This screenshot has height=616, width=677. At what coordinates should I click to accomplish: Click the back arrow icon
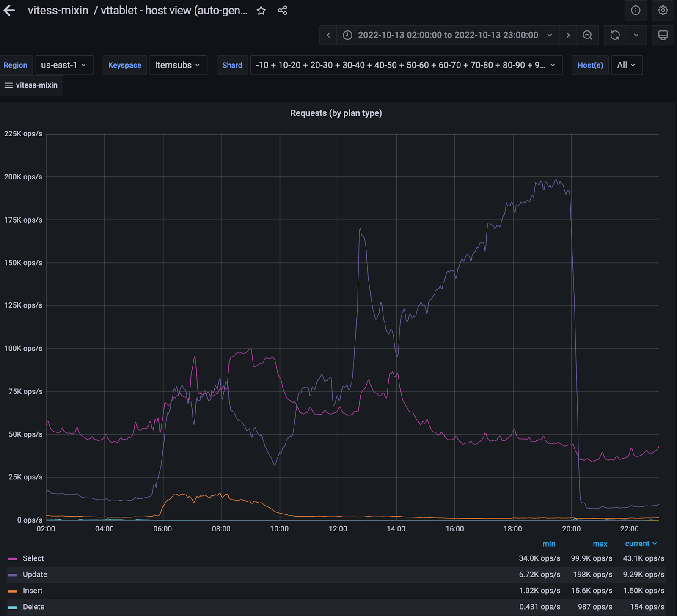(x=9, y=11)
